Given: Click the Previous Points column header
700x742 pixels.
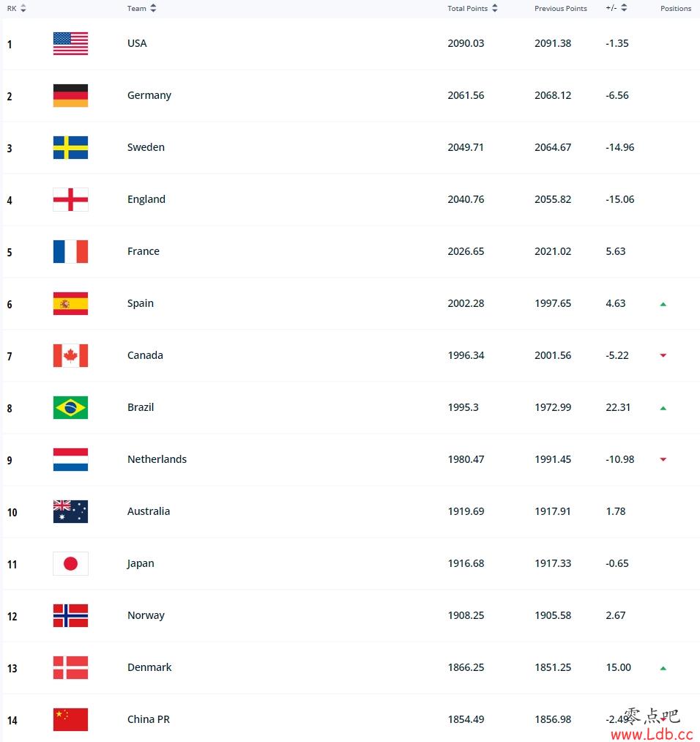Looking at the screenshot, I should [x=560, y=9].
